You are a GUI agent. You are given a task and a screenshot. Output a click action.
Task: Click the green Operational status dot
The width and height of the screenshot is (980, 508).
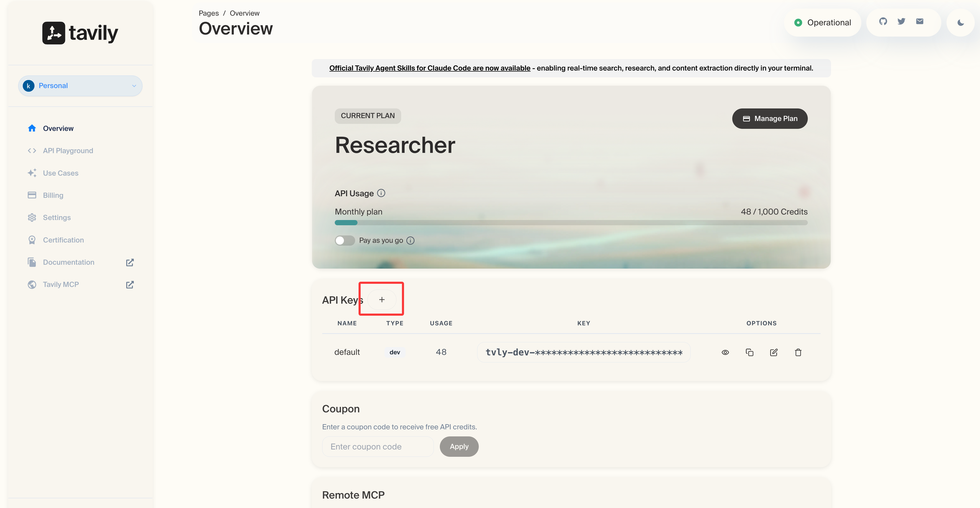tap(798, 23)
